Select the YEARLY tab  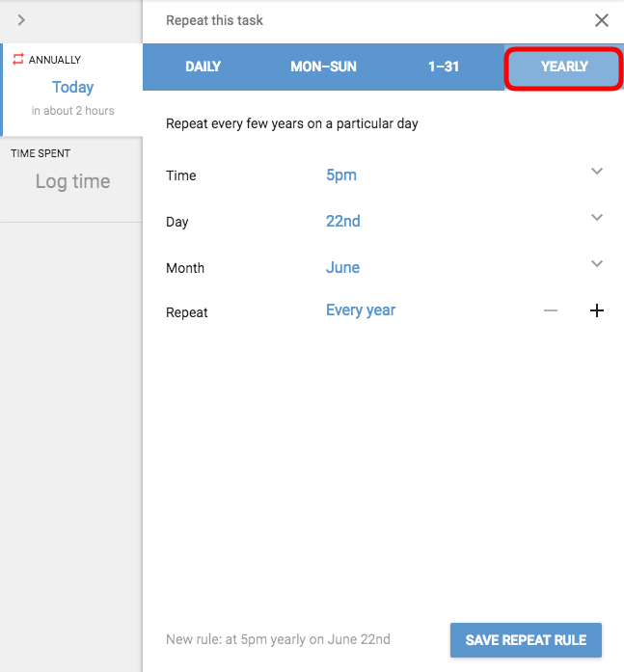pyautogui.click(x=564, y=67)
